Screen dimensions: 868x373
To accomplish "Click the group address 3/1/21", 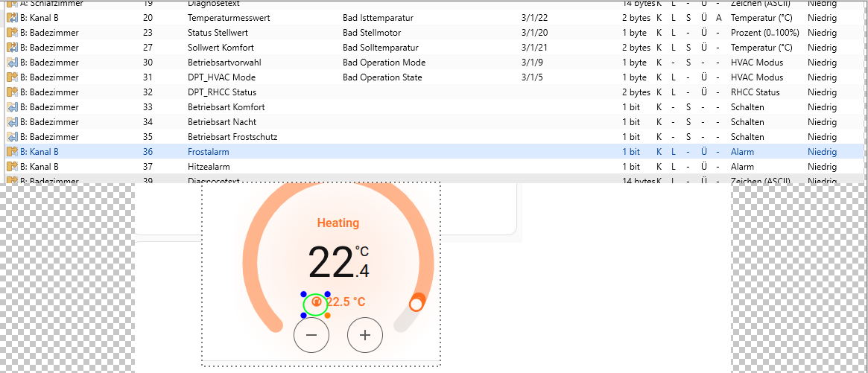I will 535,48.
